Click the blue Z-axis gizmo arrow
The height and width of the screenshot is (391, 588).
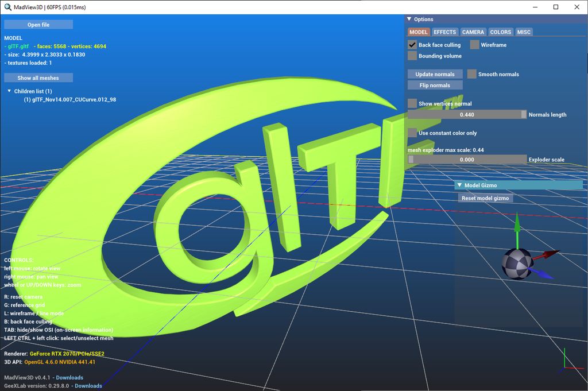pos(540,273)
